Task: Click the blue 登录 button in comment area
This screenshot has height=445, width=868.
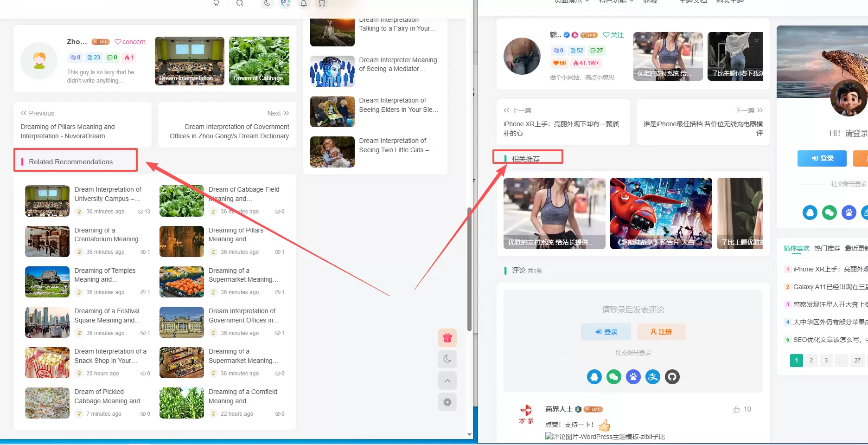Action: pyautogui.click(x=606, y=332)
